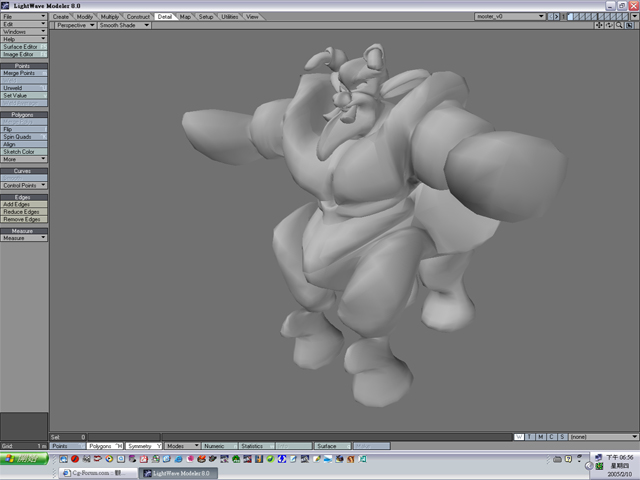Switch to Polygons selection mode
The height and width of the screenshot is (480, 640).
click(x=105, y=446)
